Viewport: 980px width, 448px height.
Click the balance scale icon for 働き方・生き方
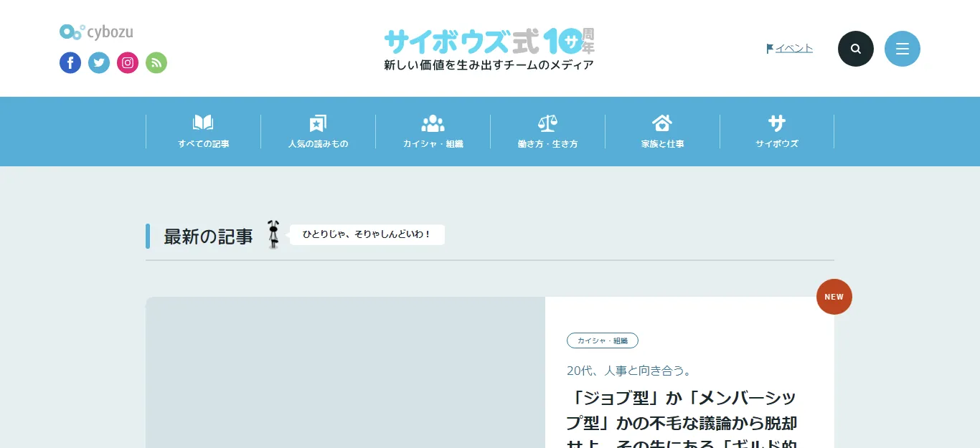click(x=547, y=123)
